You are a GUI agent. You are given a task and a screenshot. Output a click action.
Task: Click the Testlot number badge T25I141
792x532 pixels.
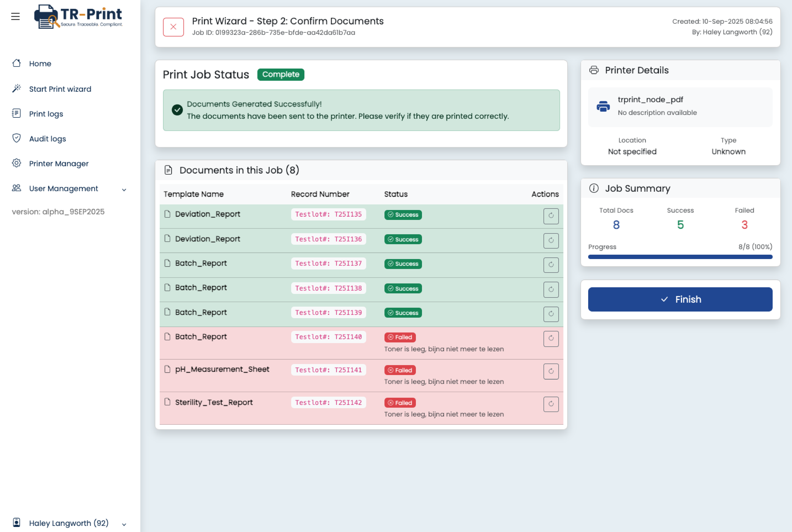point(328,370)
